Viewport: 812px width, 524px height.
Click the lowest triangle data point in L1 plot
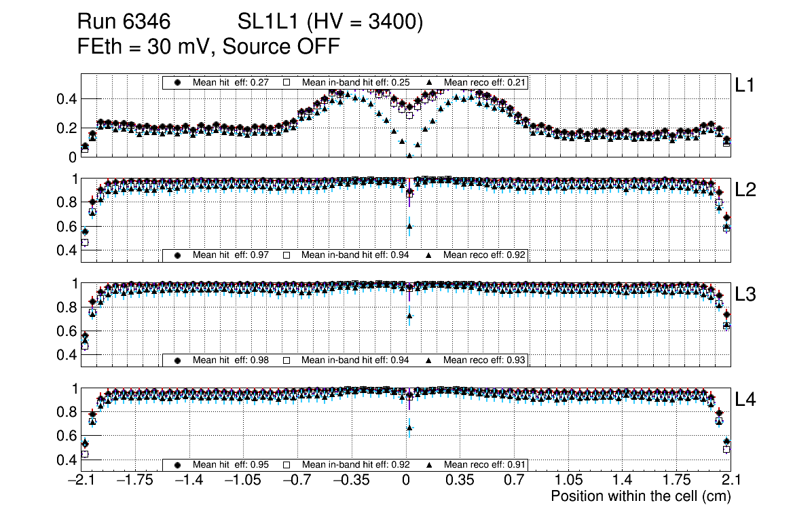[409, 155]
